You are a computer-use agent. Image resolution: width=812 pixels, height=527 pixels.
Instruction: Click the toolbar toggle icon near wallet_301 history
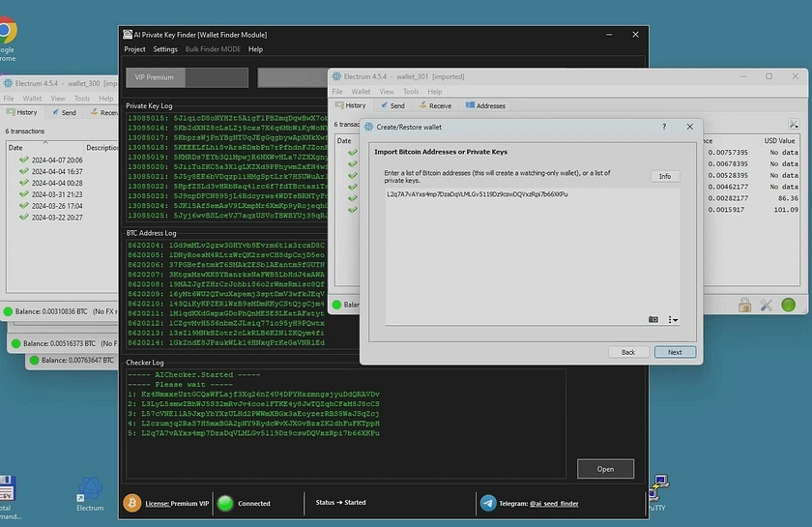tap(794, 124)
